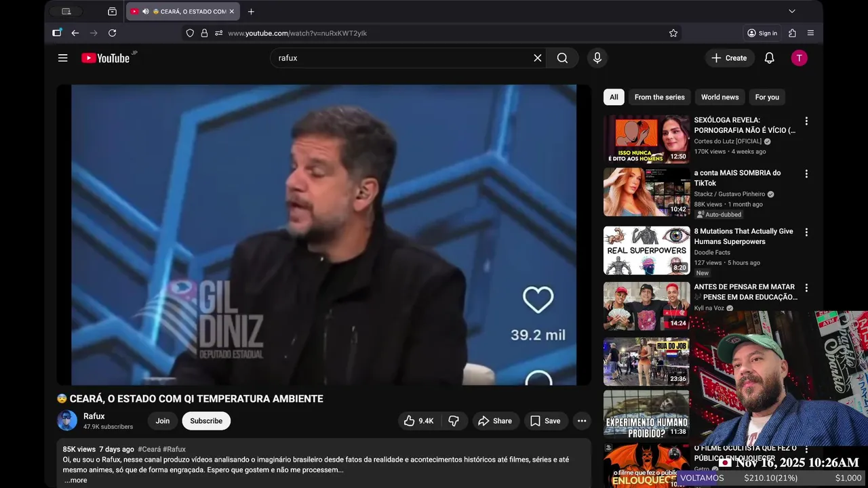Open the browser extensions icon
This screenshot has height=488, width=868.
tap(792, 33)
